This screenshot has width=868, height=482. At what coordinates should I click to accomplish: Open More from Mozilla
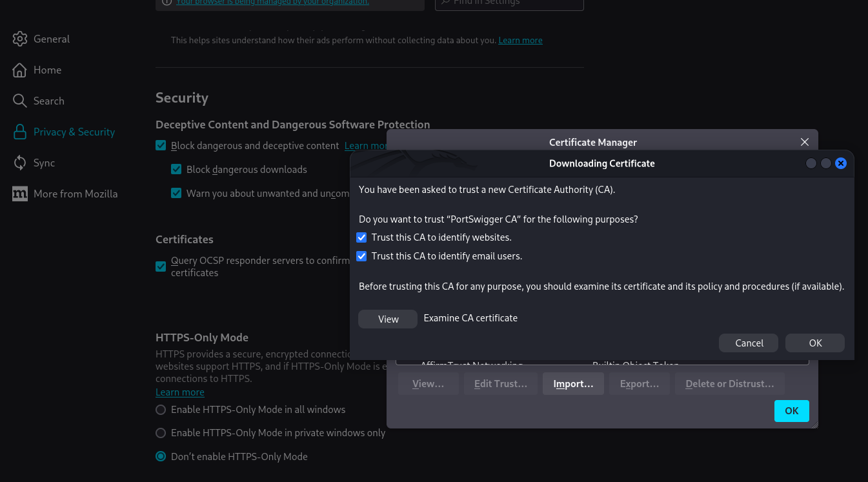(76, 194)
